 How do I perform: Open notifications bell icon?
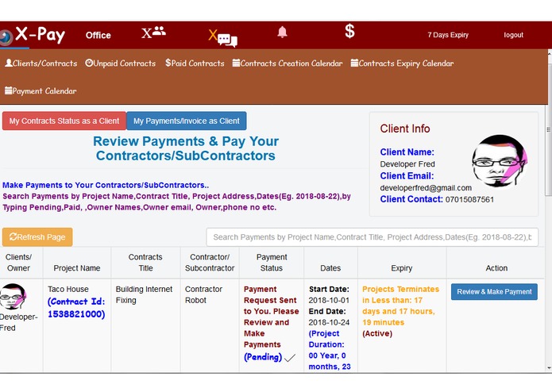282,32
